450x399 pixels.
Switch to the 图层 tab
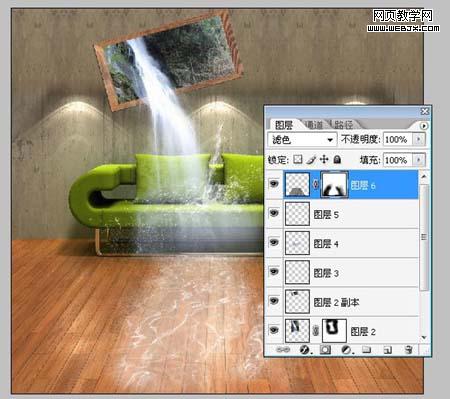(x=284, y=125)
